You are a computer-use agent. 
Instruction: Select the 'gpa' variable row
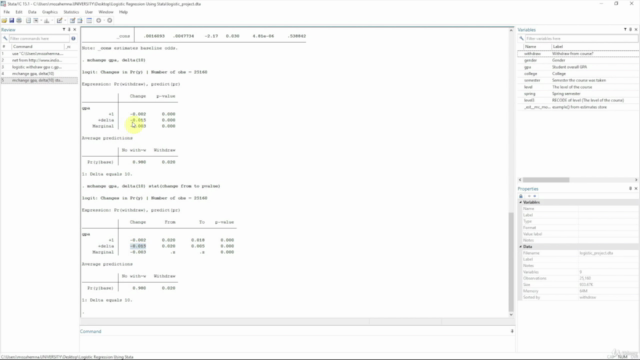click(x=578, y=67)
